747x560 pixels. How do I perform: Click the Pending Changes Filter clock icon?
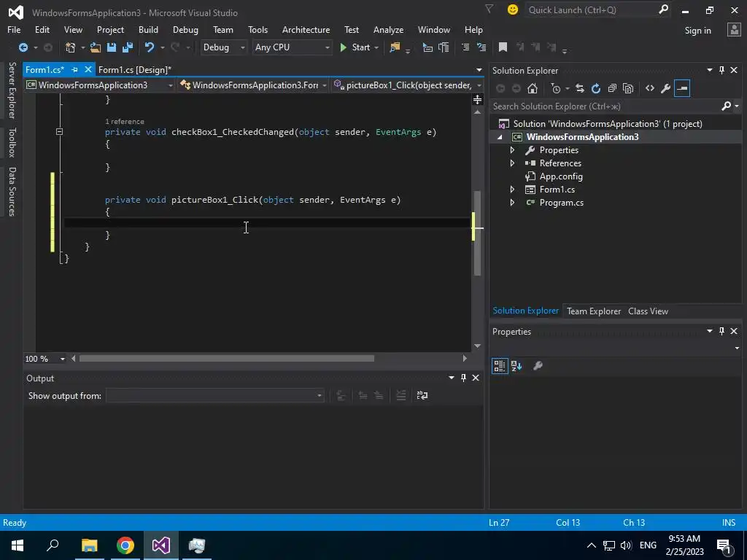(555, 88)
